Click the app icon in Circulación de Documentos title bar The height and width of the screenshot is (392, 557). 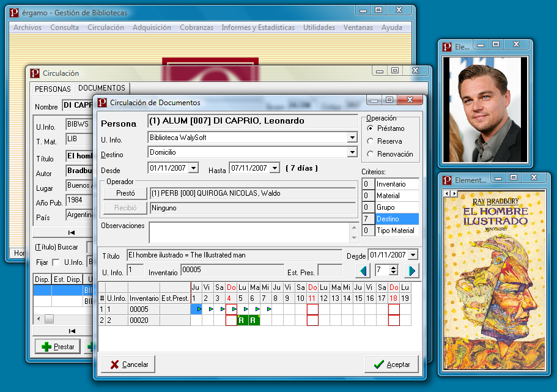coord(102,102)
